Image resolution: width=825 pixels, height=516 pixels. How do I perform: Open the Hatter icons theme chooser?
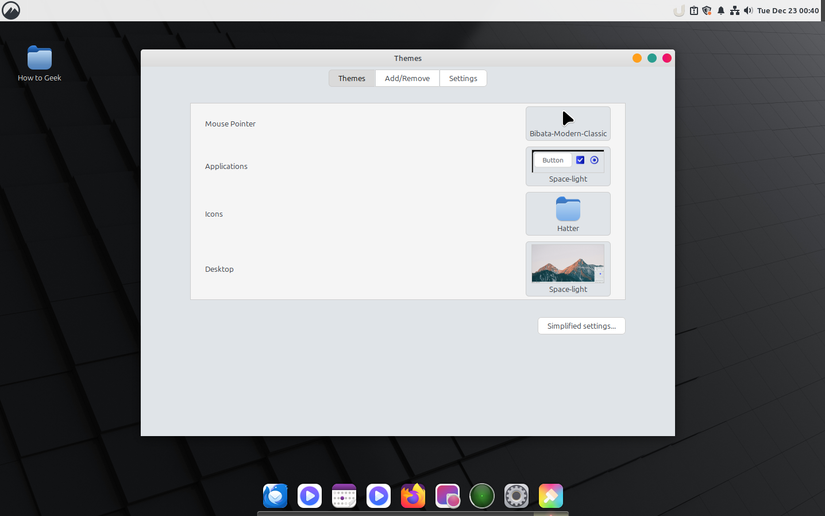567,214
